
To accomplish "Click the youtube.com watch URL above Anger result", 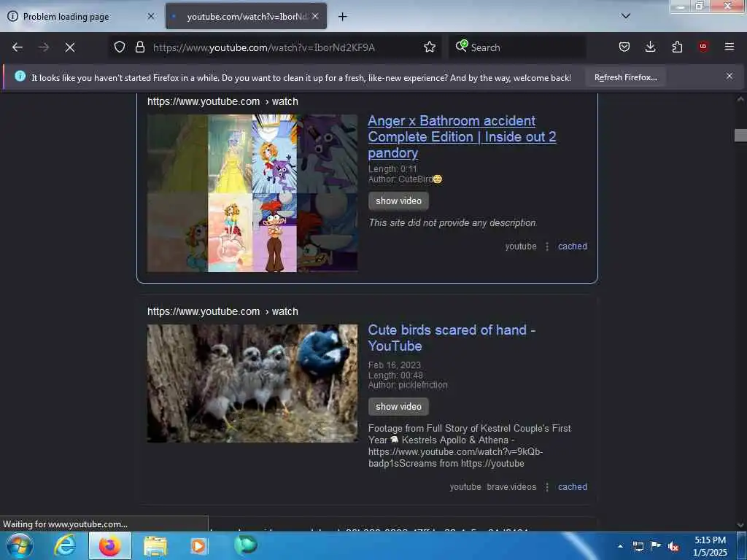I will coord(222,101).
